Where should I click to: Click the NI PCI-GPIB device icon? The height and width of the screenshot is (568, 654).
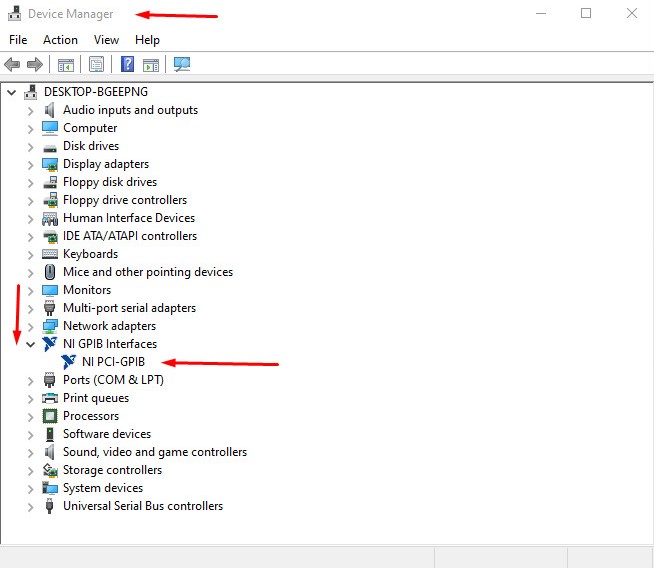tap(68, 362)
